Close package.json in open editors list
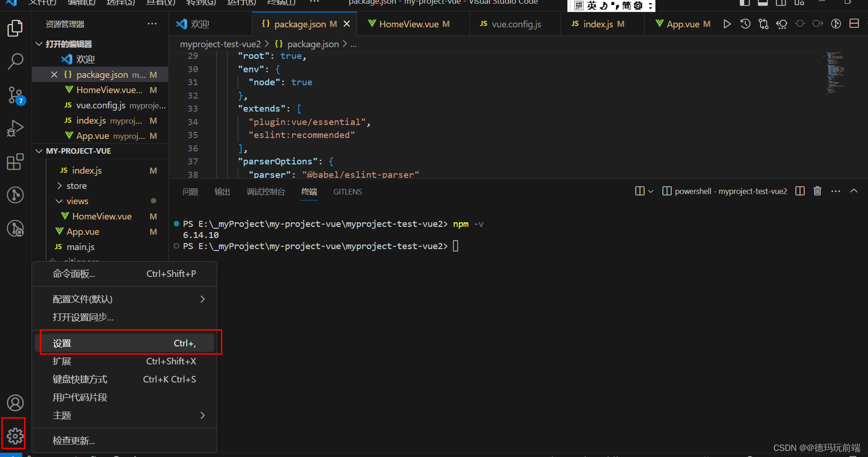The width and height of the screenshot is (868, 457). click(x=54, y=75)
